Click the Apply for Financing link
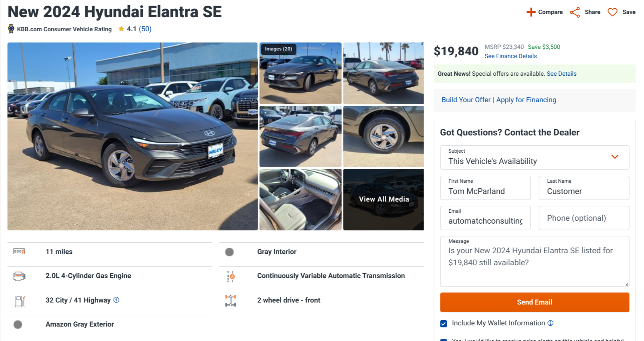Screen dimensions: 644x341 [x=526, y=100]
